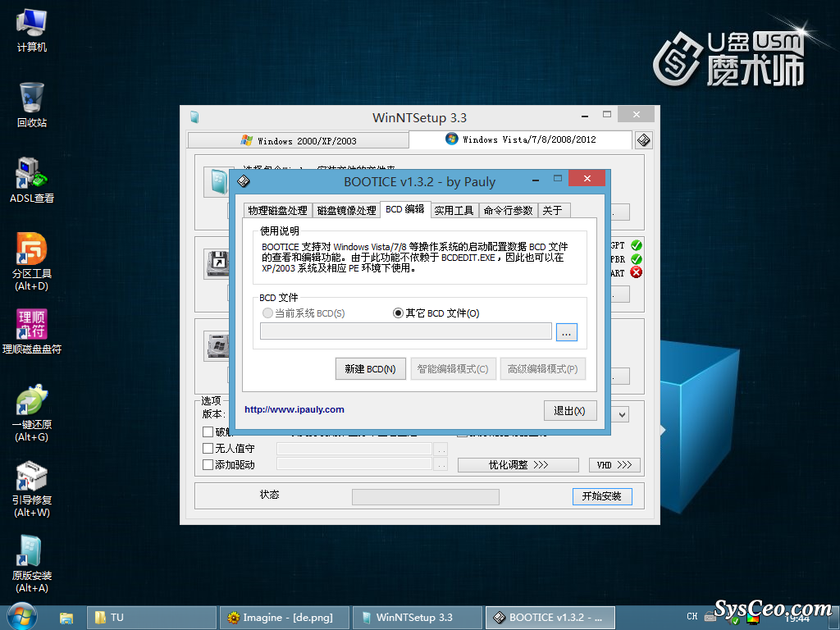Expand the 版本 dropdown arrow in WinNTSetup
Image resolution: width=840 pixels, height=630 pixels.
tap(622, 414)
